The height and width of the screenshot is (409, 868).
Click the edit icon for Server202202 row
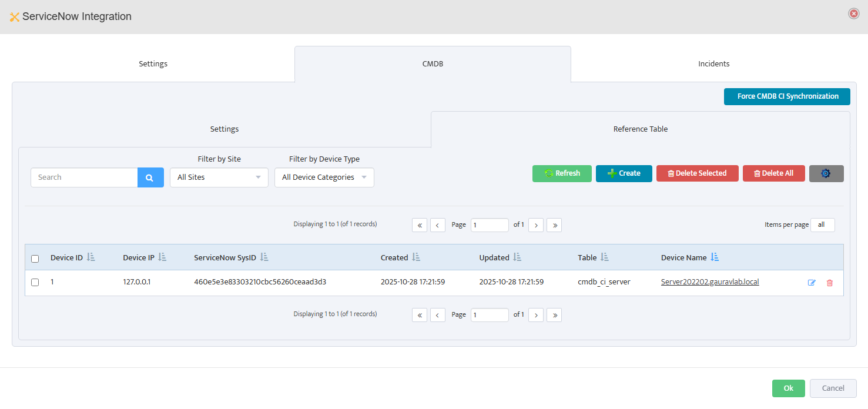[812, 283]
